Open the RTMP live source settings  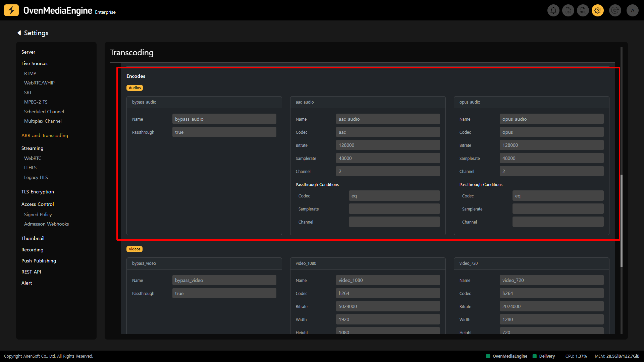click(x=30, y=73)
